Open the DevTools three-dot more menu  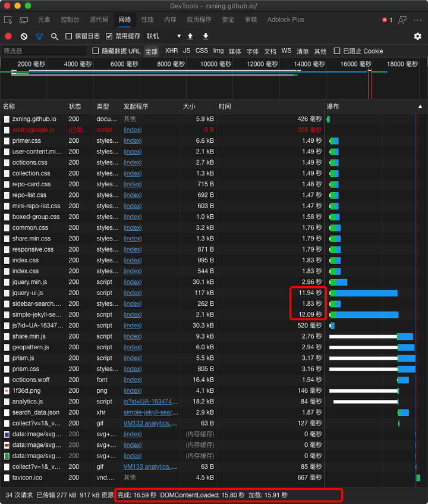418,20
